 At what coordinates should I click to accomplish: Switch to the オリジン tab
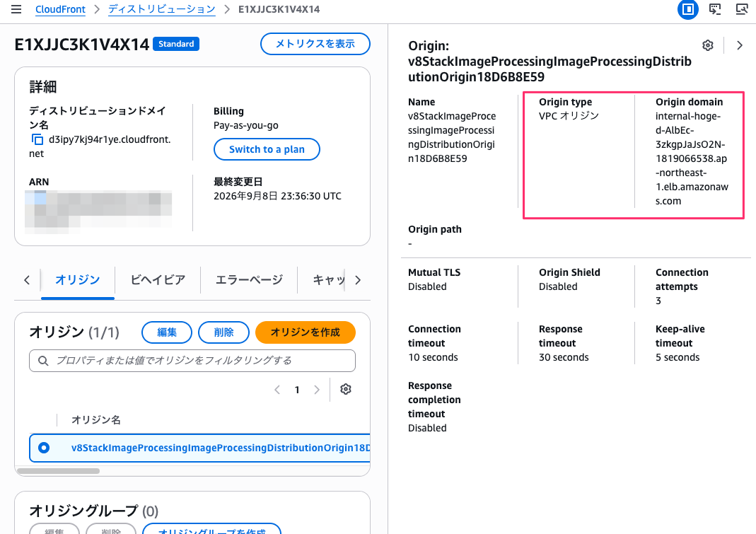(78, 280)
